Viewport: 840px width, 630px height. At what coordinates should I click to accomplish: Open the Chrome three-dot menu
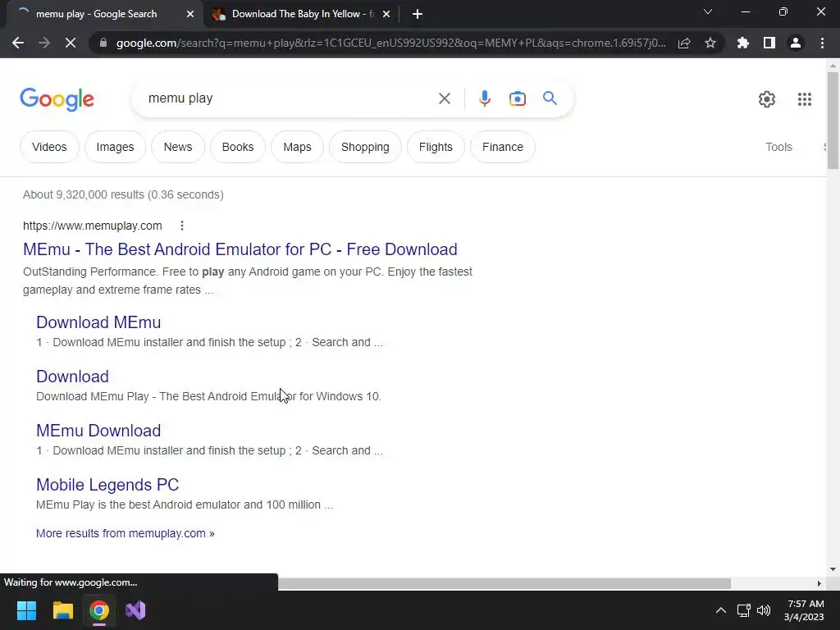tap(822, 43)
